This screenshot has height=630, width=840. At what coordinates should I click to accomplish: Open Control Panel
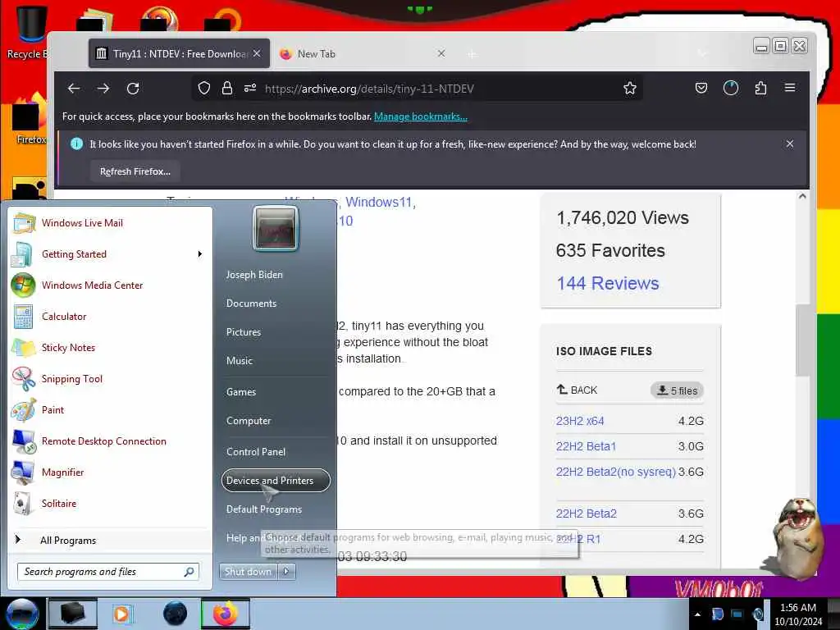tap(276, 452)
